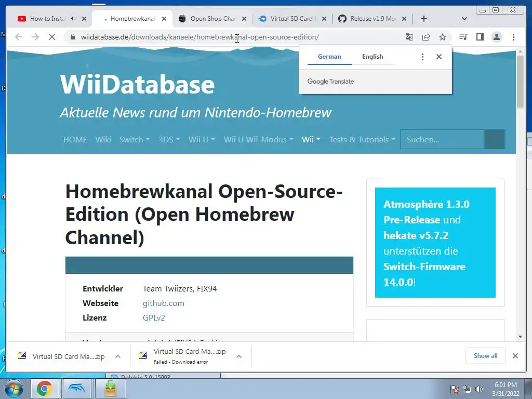This screenshot has height=399, width=532.
Task: Expand the 3DS navigation dropdown
Action: point(169,139)
